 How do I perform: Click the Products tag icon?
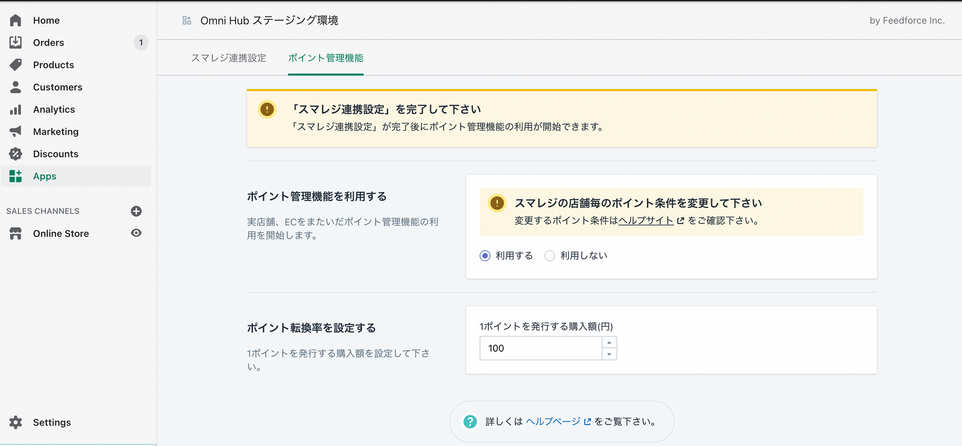15,65
